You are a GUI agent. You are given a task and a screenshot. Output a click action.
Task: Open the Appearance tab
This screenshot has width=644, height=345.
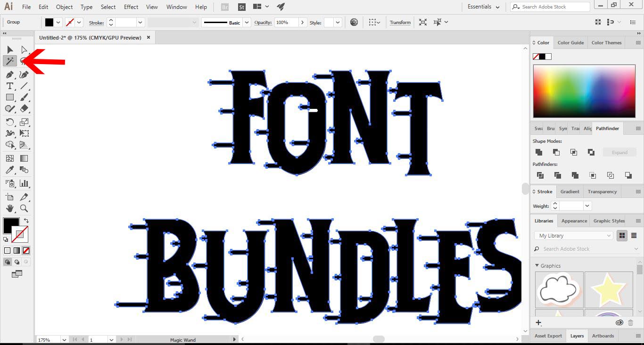click(574, 221)
